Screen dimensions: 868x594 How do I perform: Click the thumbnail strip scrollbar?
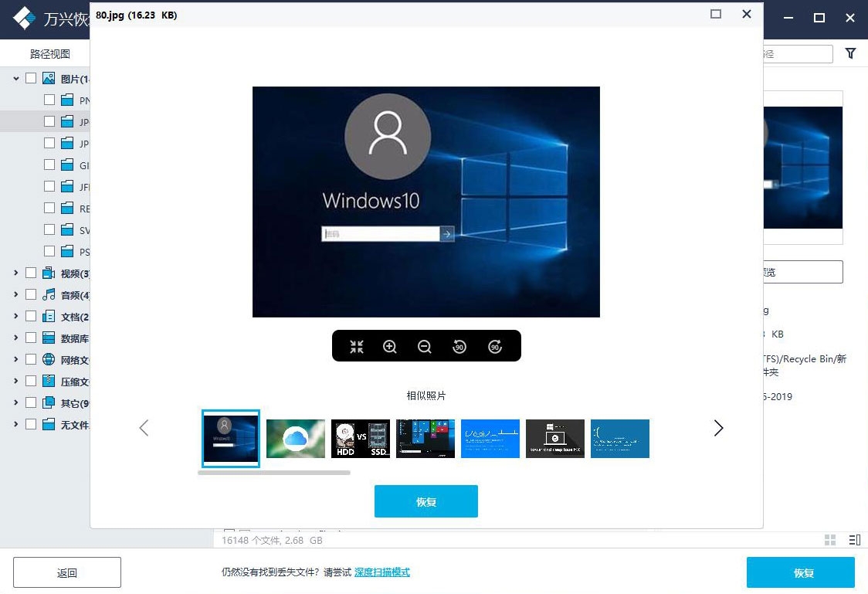coord(274,470)
